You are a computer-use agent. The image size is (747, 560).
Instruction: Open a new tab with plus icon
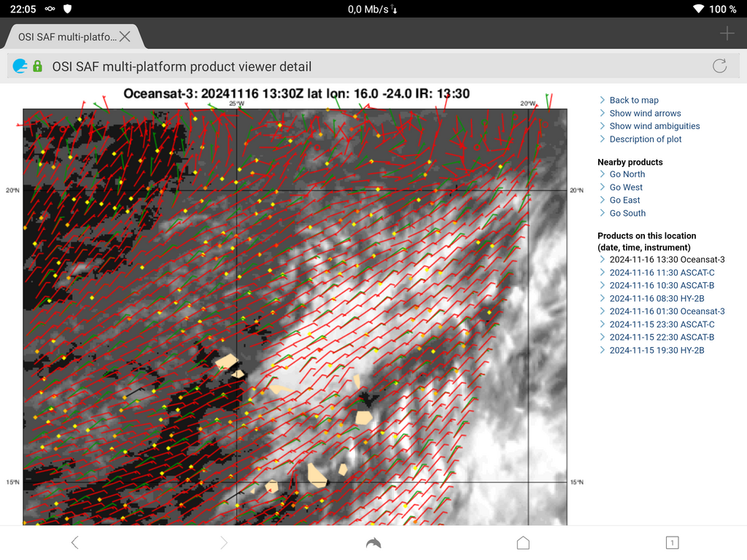click(727, 34)
